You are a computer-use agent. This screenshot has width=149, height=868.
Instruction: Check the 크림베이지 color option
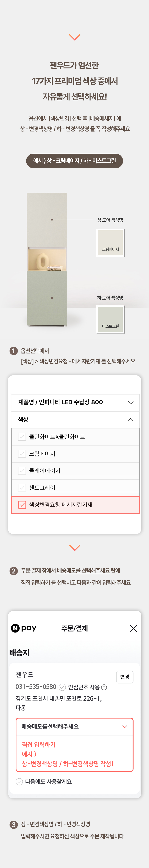point(22,454)
